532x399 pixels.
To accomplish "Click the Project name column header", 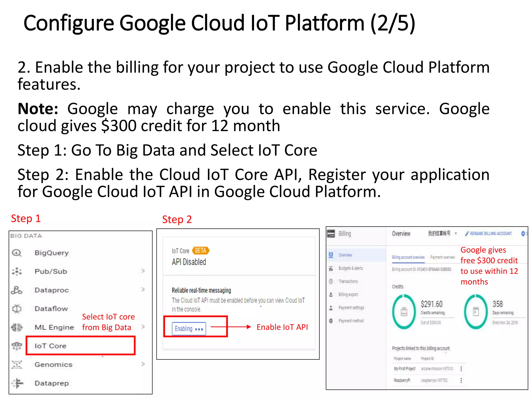I will click(x=402, y=359).
